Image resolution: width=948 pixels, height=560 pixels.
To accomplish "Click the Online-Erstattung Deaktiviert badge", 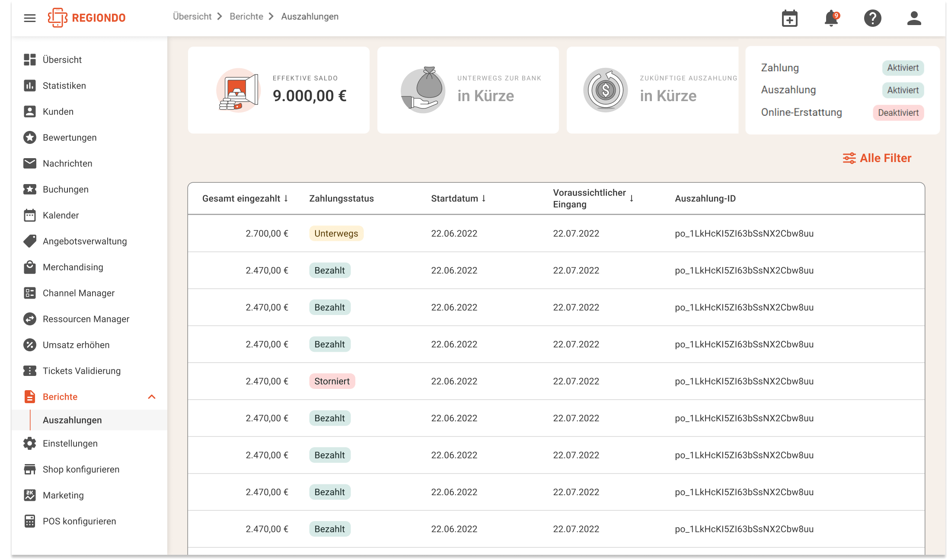I will pos(898,113).
